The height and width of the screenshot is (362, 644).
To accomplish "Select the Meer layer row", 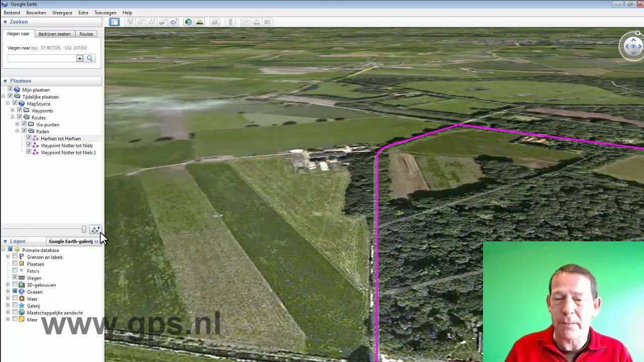I will pyautogui.click(x=32, y=320).
